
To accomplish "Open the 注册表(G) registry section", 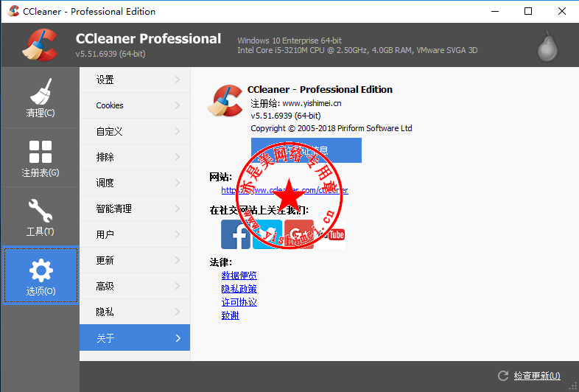I will pos(41,158).
